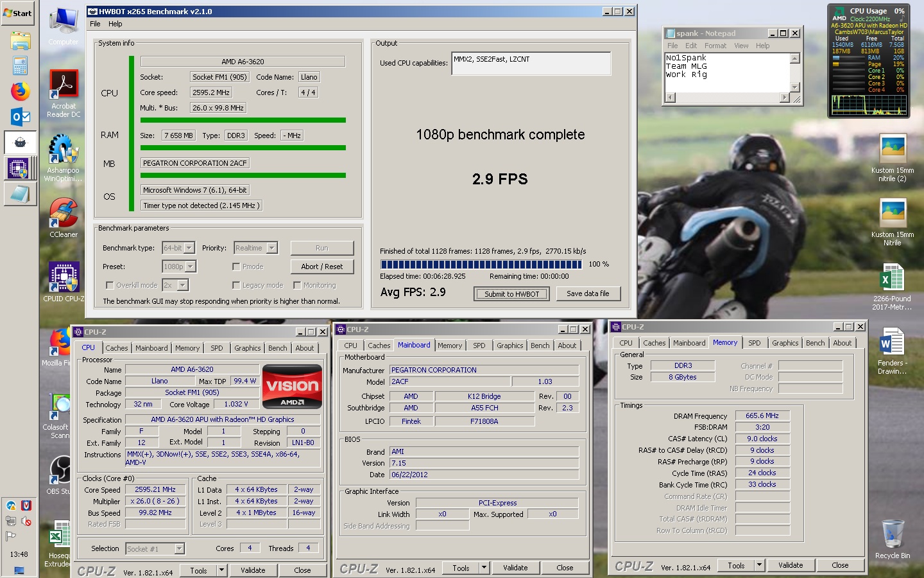This screenshot has height=578, width=924.
Task: Open the Computer desktop icon
Action: tap(64, 27)
